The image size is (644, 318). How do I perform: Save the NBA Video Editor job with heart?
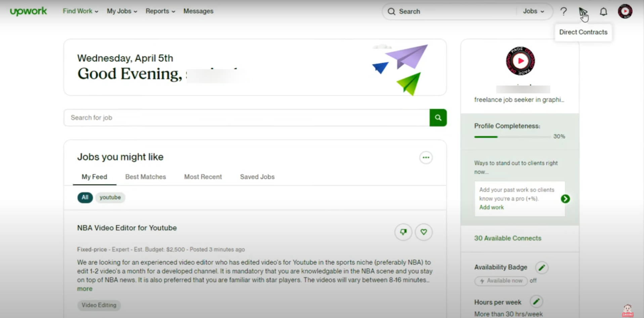424,232
